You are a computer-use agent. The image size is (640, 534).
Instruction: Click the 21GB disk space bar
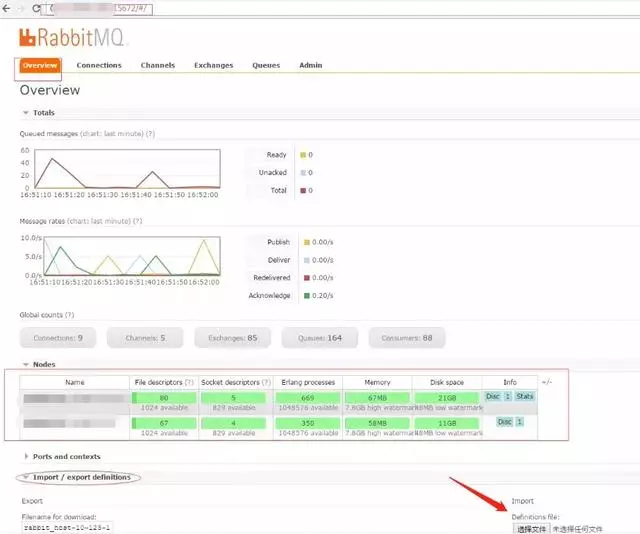[x=447, y=398]
